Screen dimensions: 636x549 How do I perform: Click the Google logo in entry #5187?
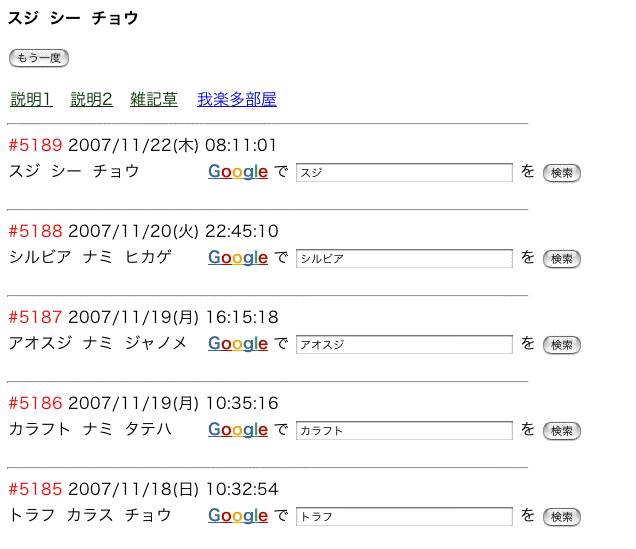click(x=238, y=344)
